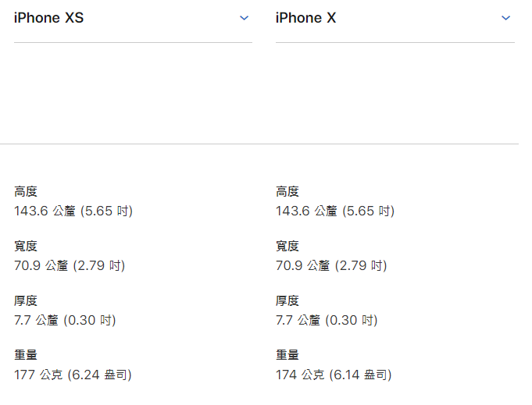Select the 厚度 label under iPhone X
Viewport: 532px width, 405px height.
pos(287,300)
